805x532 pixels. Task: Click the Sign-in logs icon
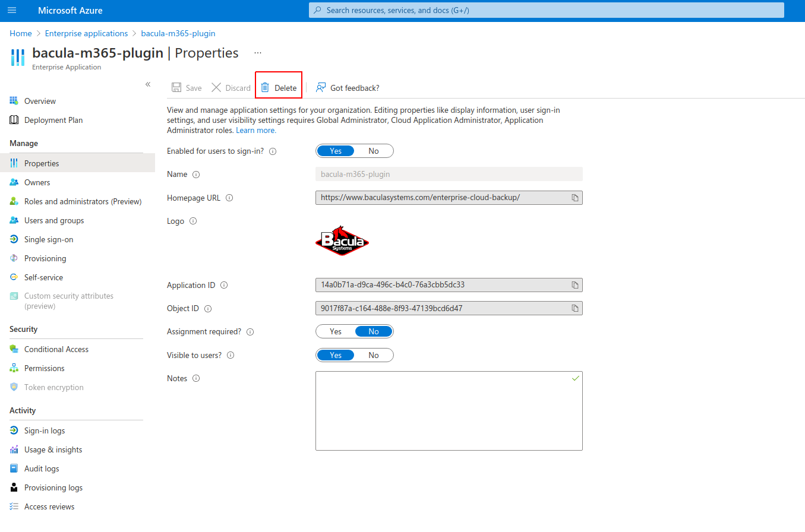pos(14,430)
